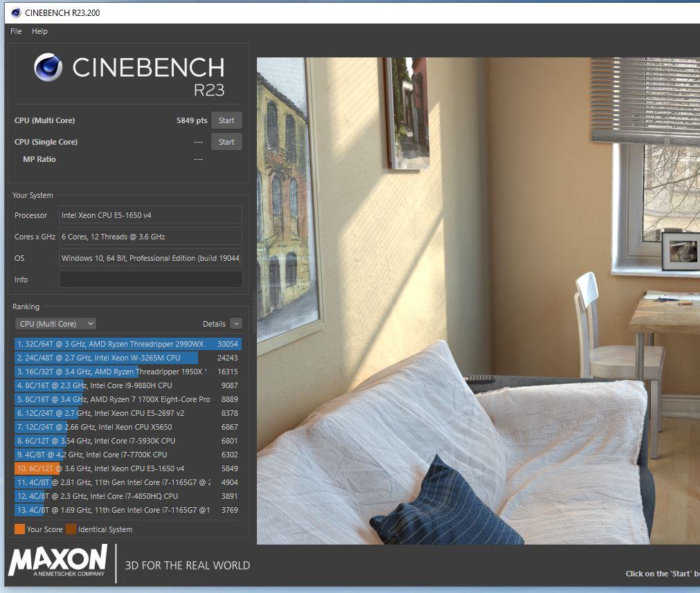Click the Processor field
Viewport: 700px width, 593px height.
150,215
